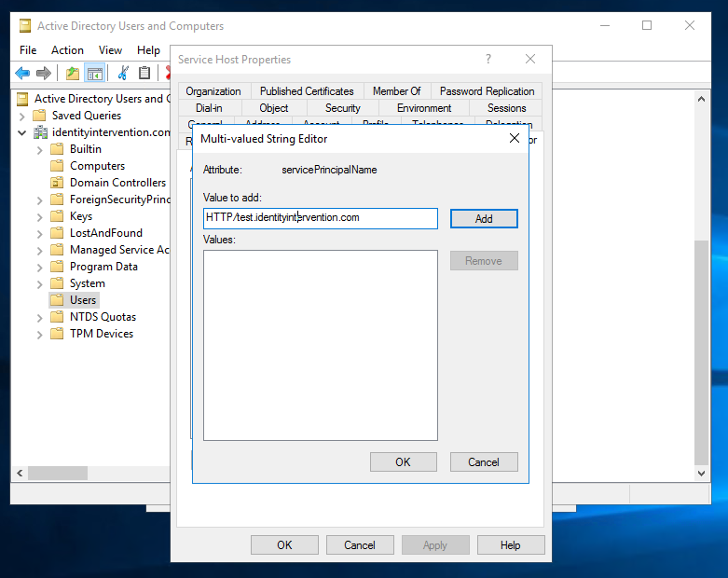This screenshot has width=728, height=578.
Task: Click the identityintervention.com domain icon
Action: click(x=40, y=132)
